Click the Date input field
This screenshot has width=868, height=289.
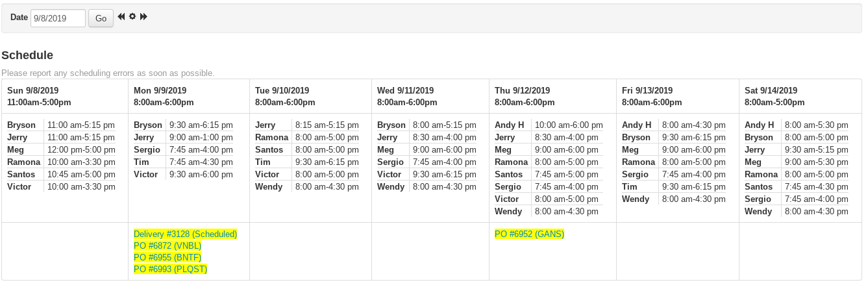click(58, 19)
